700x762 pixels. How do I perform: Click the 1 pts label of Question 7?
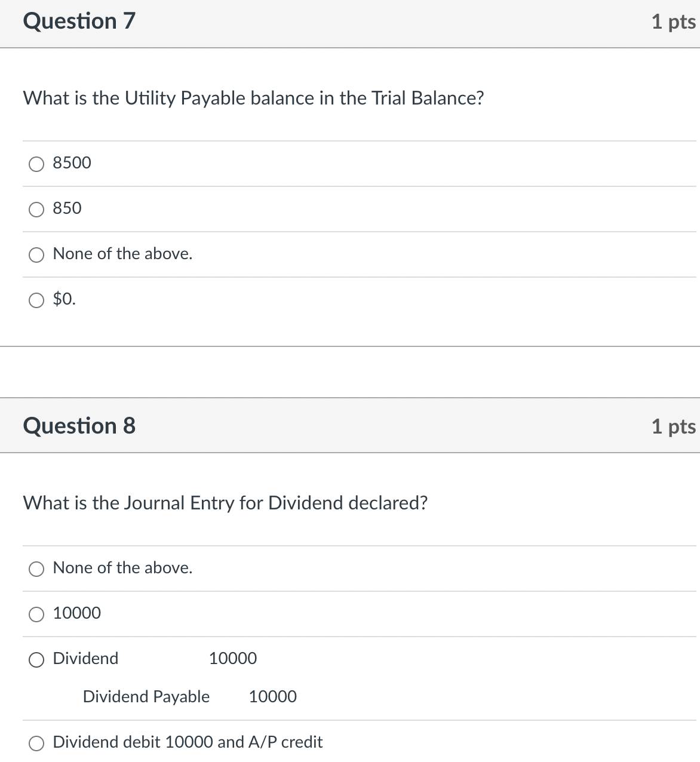[673, 21]
